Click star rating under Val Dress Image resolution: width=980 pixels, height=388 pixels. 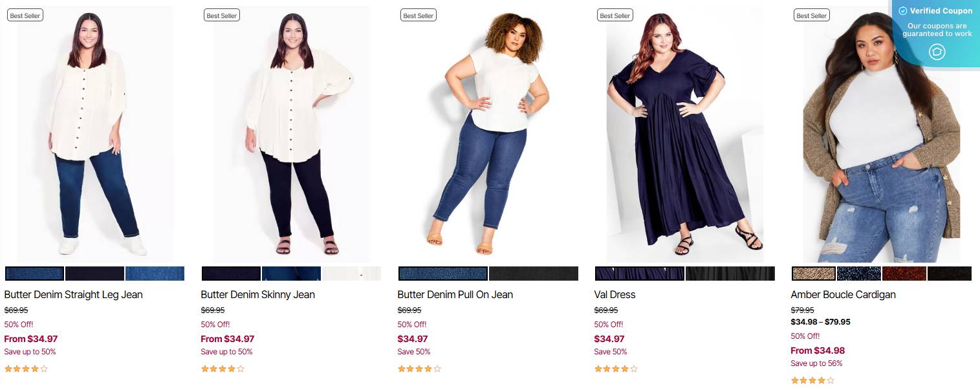tap(616, 369)
